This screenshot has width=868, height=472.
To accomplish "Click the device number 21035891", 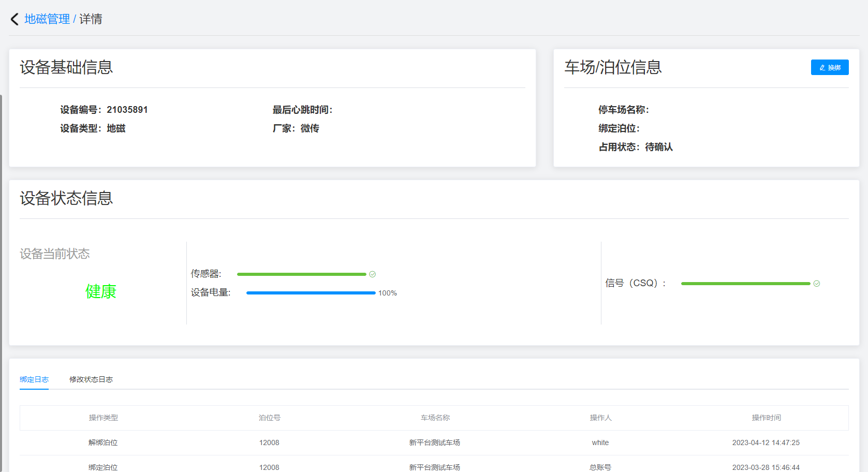I will (x=127, y=110).
